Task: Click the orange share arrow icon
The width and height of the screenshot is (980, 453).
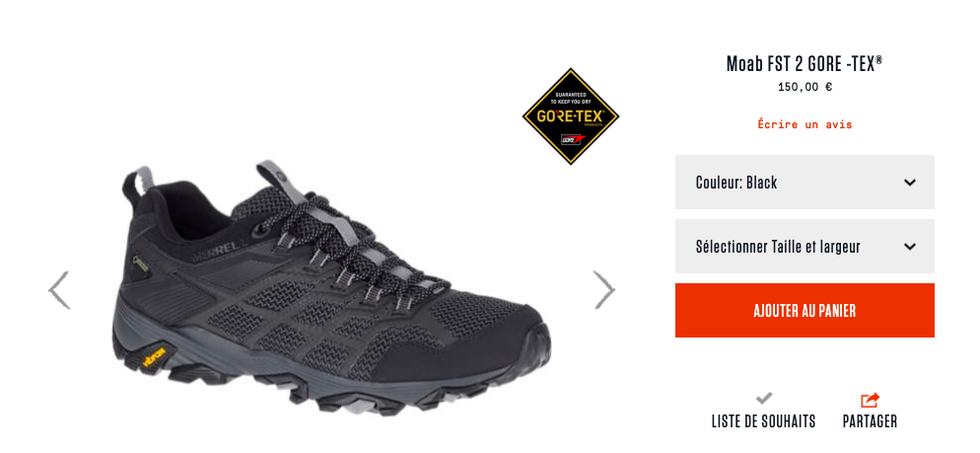Action: (870, 399)
